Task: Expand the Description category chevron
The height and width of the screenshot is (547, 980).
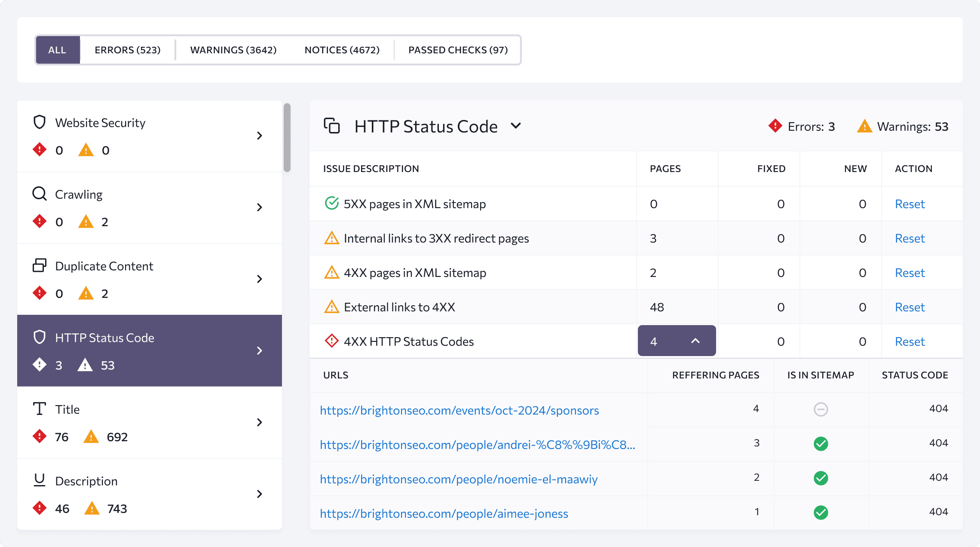Action: click(259, 494)
